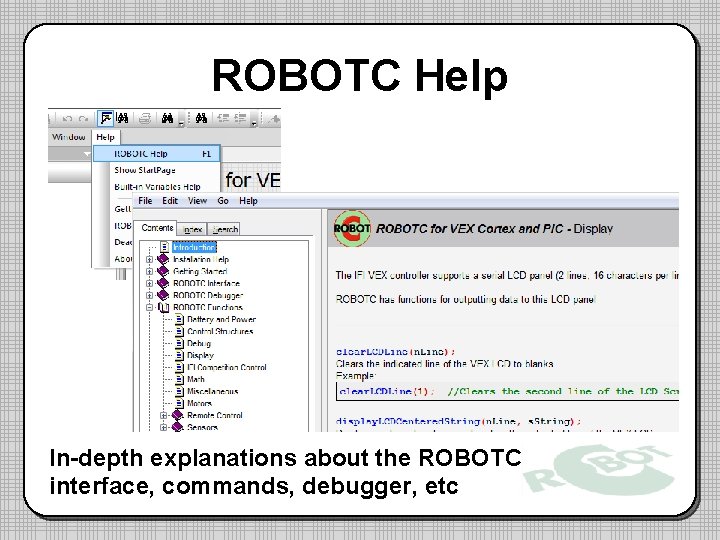Switch to the Index tab
720x540 pixels.
[x=192, y=229]
